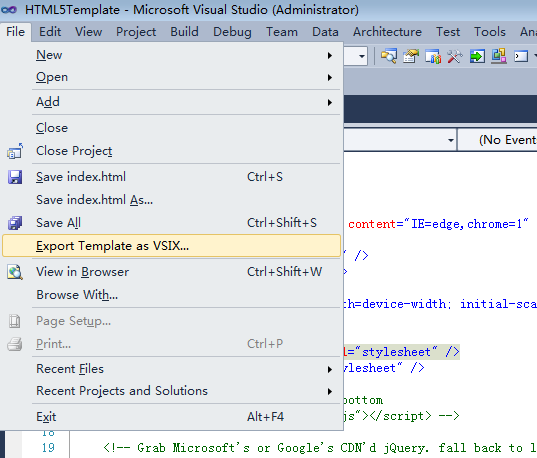
Task: Open Extension Manager colored blocks icon
Action: coord(499,56)
